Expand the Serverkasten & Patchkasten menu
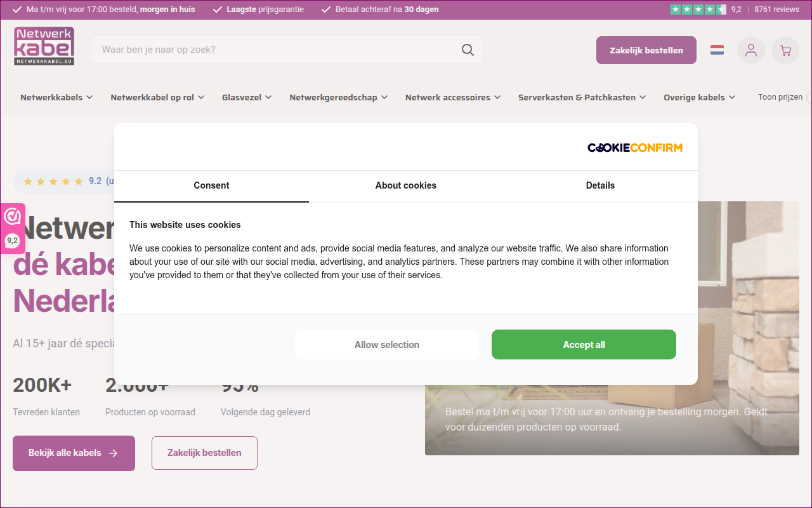This screenshot has width=812, height=508. (x=582, y=97)
